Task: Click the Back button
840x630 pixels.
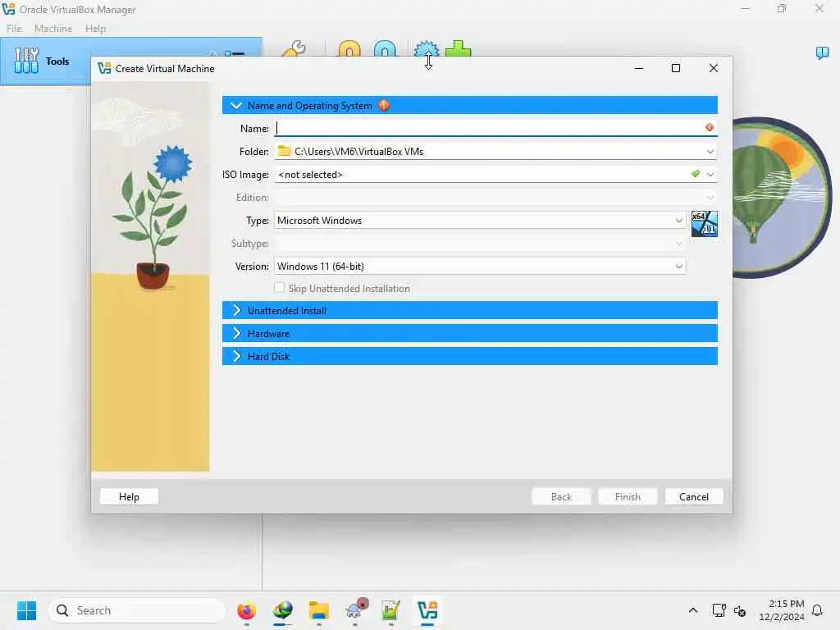Action: pos(561,496)
